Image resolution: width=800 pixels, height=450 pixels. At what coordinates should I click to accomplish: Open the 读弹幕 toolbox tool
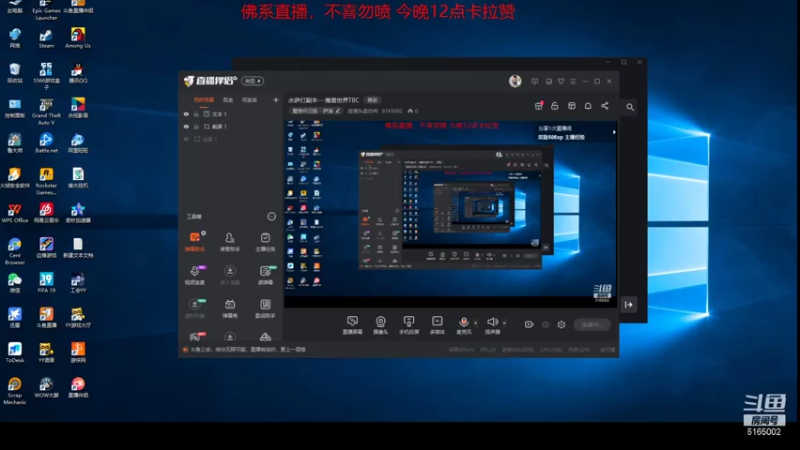(265, 274)
